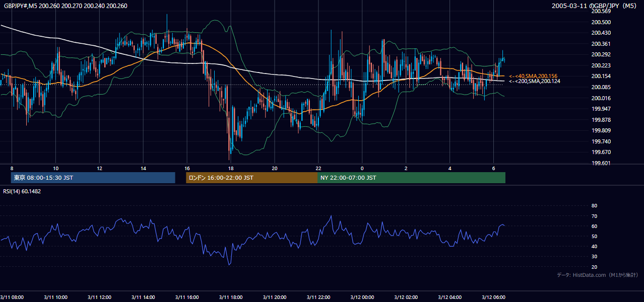Click the 2005-03-11 GBP/JPY (M5) chart title
644x302 pixels.
(x=595, y=6)
